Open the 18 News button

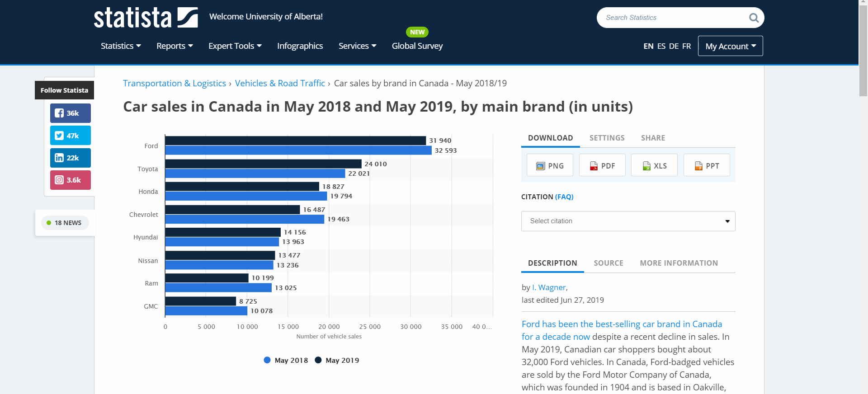(x=65, y=223)
